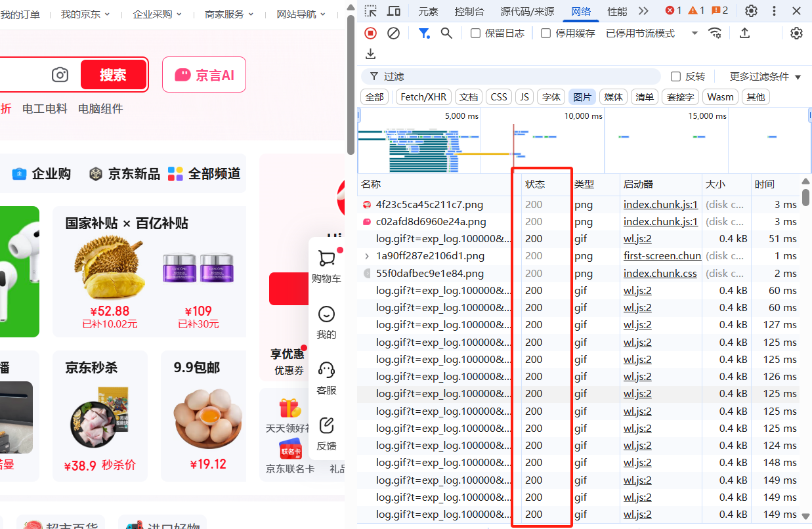Click the 企业购 briefcase icon
This screenshot has width=812, height=529.
click(18, 174)
